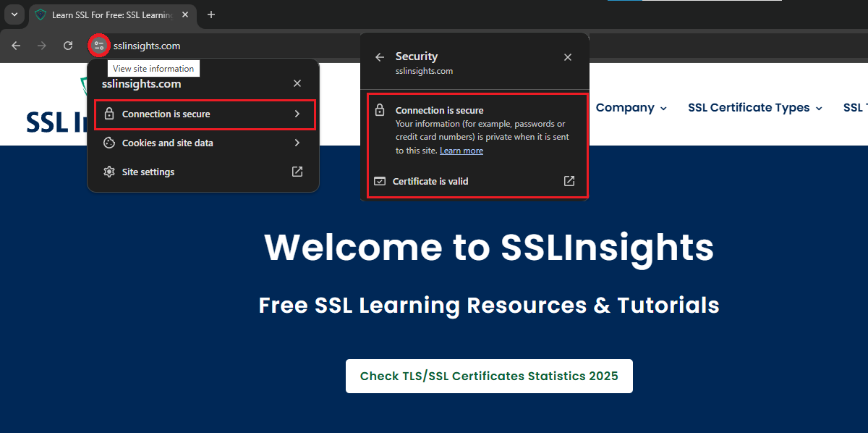
Task: Open the tab search dropdown arrow
Action: click(x=14, y=14)
